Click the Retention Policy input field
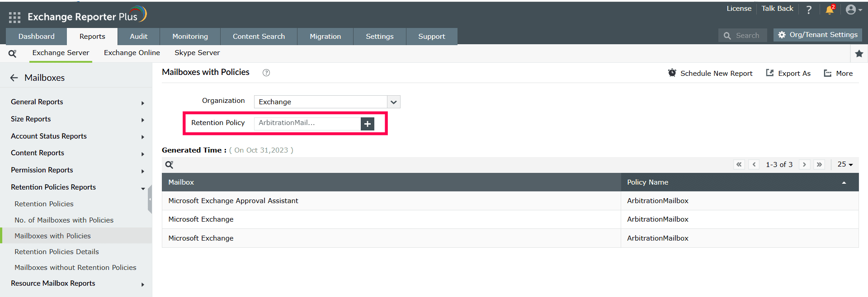The width and height of the screenshot is (868, 297). click(307, 123)
